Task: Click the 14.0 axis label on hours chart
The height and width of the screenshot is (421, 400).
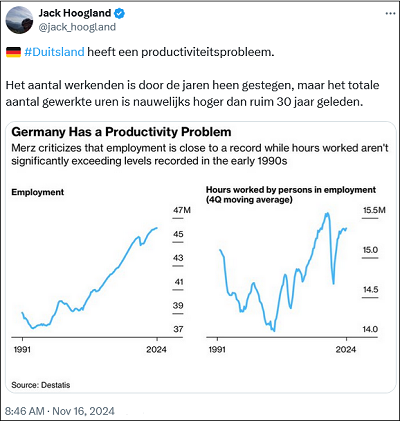Action: 370,329
